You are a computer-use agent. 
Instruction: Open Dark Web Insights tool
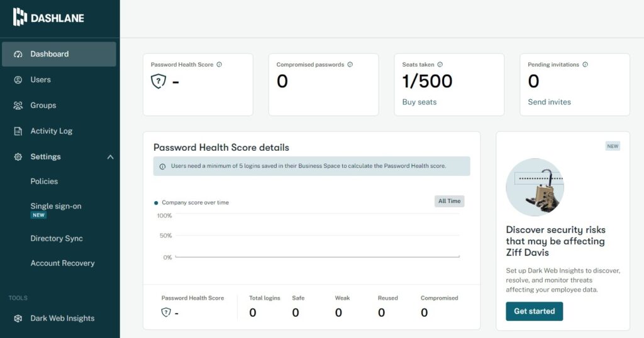pos(62,319)
